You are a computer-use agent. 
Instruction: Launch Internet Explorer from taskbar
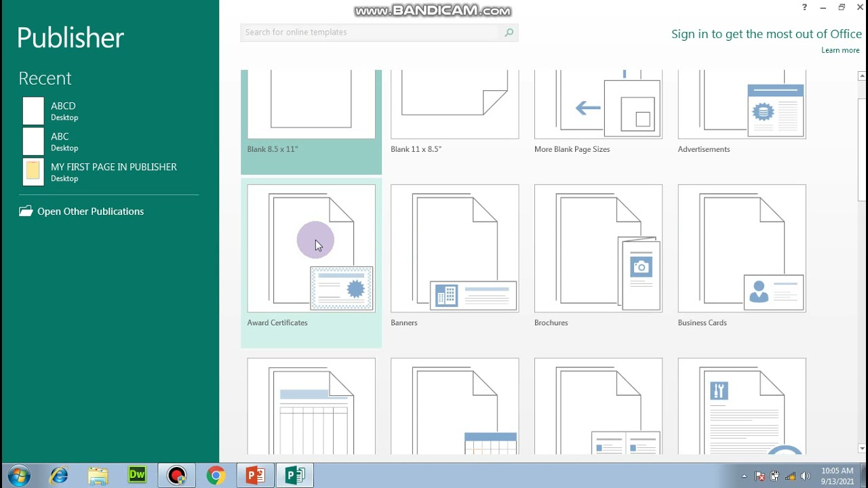(x=59, y=476)
